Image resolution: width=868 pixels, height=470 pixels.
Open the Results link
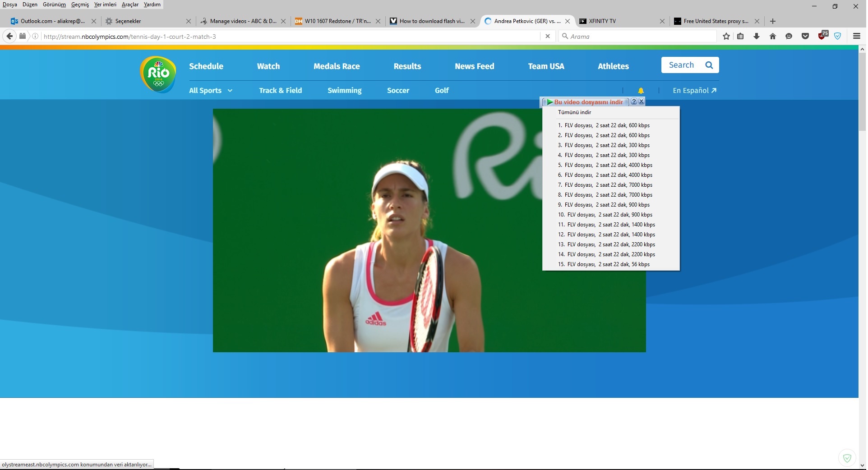coord(407,66)
